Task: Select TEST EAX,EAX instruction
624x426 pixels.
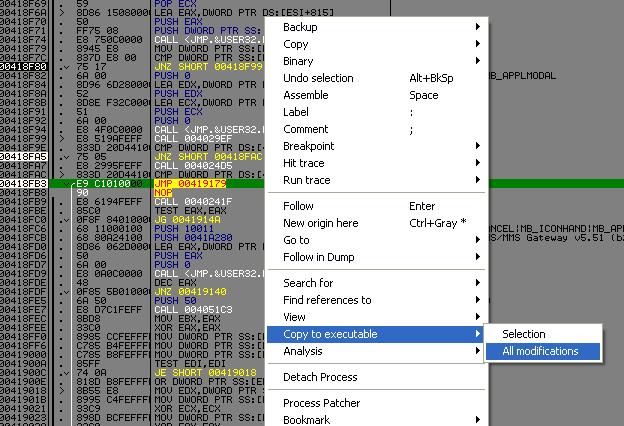Action: tap(190, 211)
